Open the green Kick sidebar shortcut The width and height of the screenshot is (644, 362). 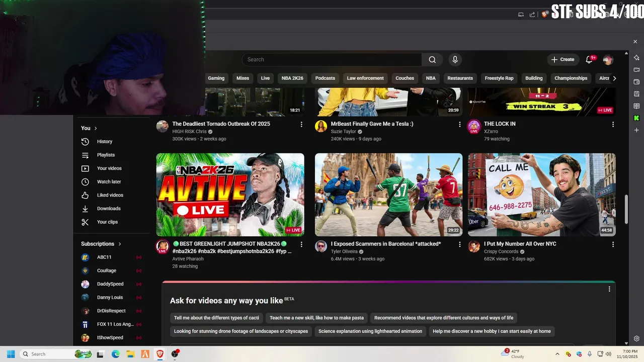click(x=636, y=118)
